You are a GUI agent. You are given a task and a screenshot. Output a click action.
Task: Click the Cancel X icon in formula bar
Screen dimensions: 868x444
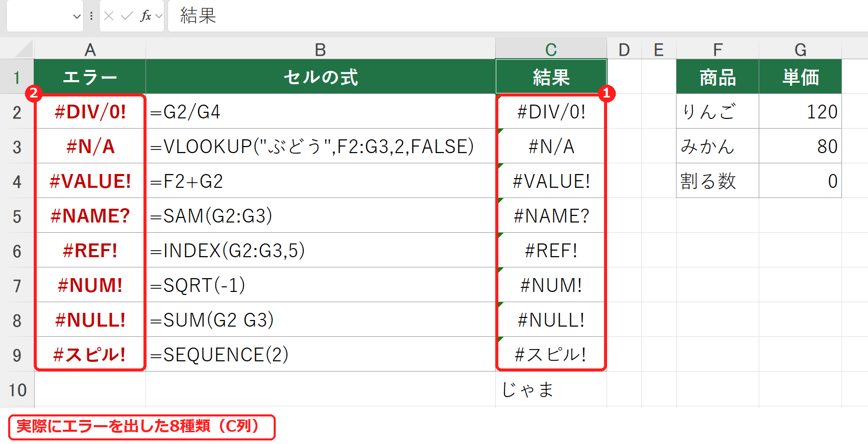click(109, 16)
